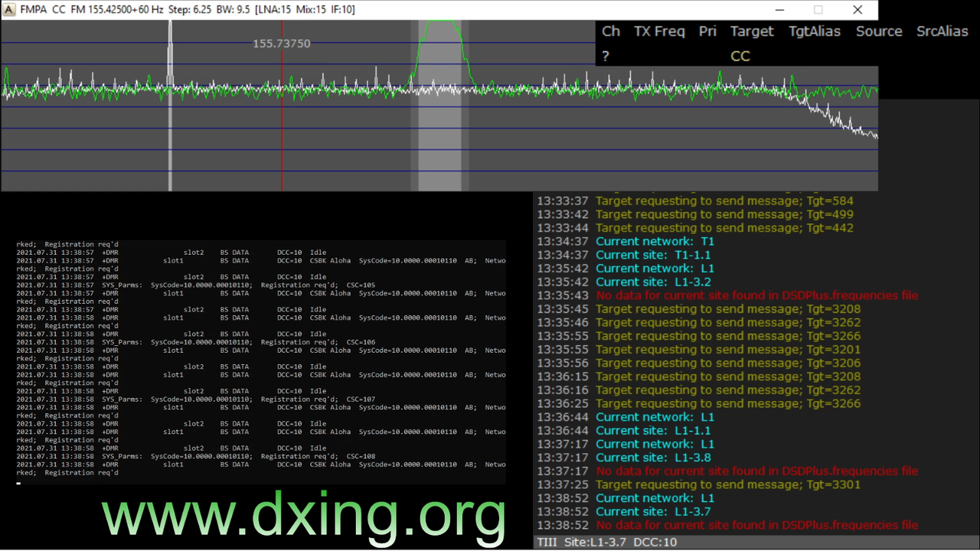Click the highlighted gray bandwidth band in spectrum
The width and height of the screenshot is (980, 551).
coord(439,106)
